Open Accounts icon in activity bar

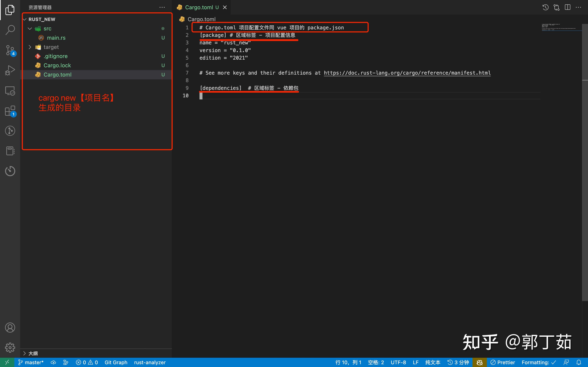10,328
